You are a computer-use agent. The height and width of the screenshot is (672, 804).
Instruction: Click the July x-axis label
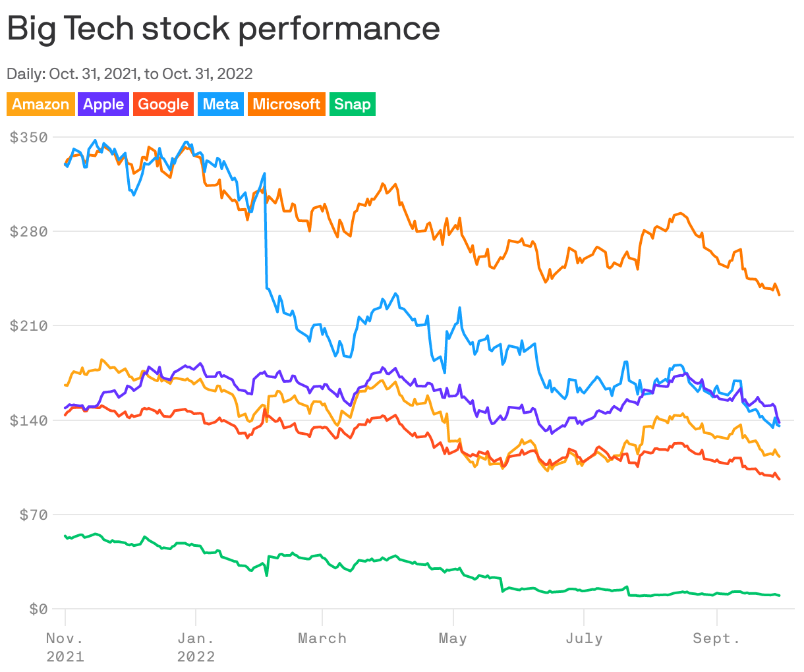click(584, 638)
